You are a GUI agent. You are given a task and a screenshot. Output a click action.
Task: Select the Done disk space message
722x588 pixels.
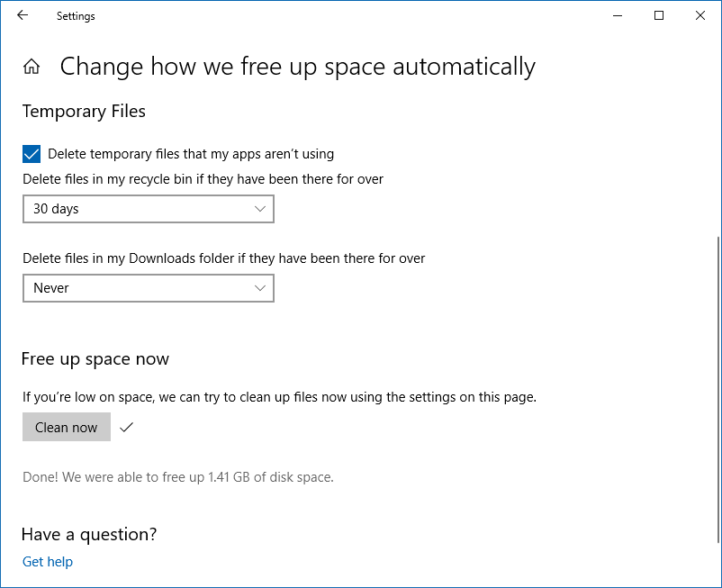(x=177, y=476)
